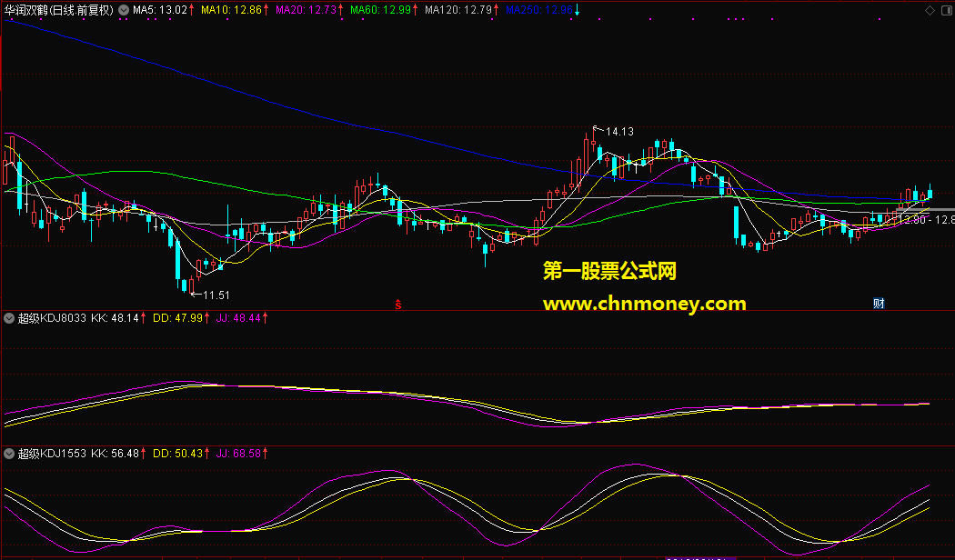
Task: Click JJ: 48.44 in KDJ8033 panel
Action: (238, 318)
